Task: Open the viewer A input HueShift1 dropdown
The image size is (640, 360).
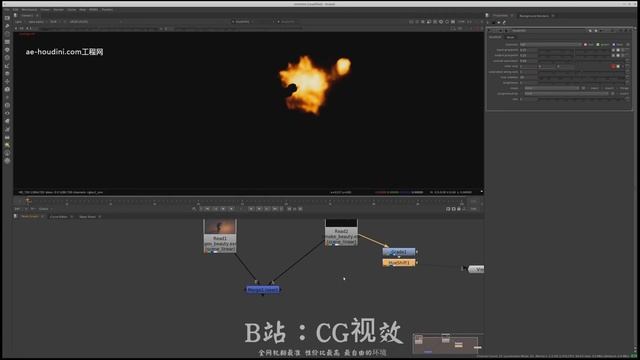Action: click(x=243, y=22)
